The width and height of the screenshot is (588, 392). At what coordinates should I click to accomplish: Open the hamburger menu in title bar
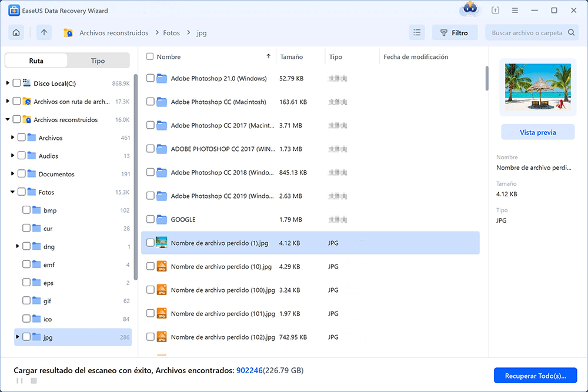515,11
